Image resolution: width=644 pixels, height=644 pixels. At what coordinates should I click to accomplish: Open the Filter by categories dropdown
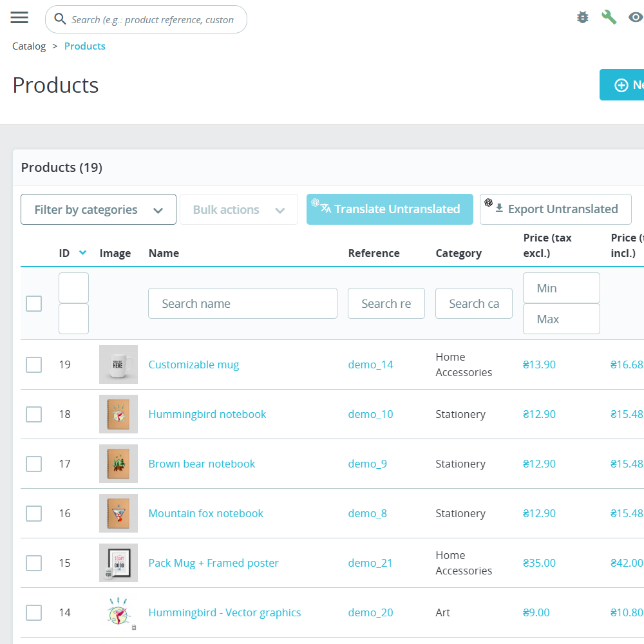pos(98,209)
